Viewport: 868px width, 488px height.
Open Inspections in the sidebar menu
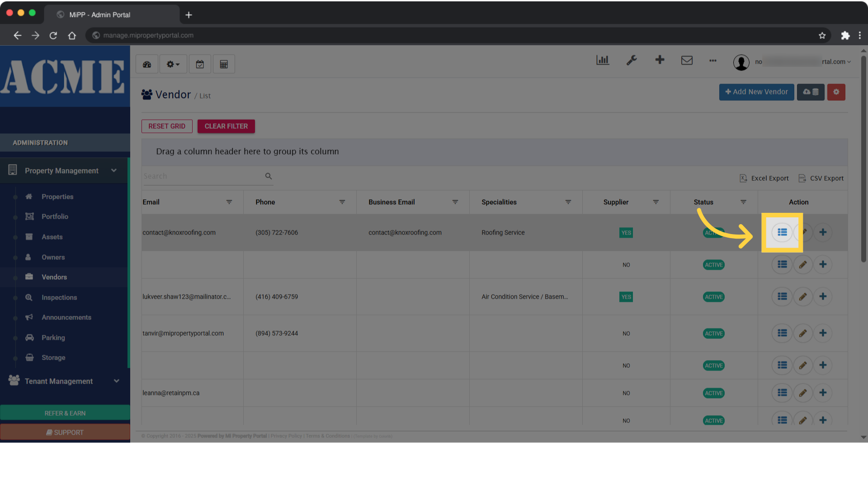59,297
